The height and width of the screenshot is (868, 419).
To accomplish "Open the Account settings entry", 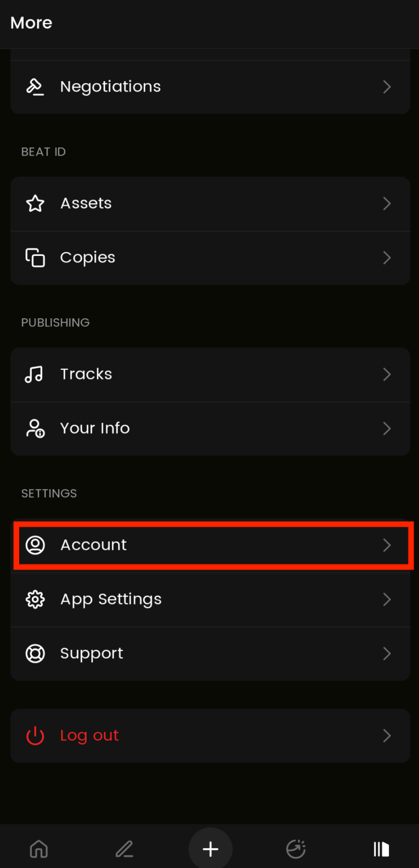I will 93,545.
